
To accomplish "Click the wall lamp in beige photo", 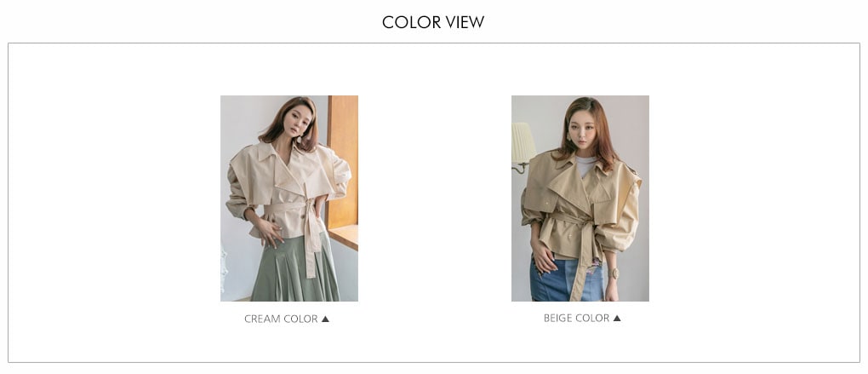I will pyautogui.click(x=522, y=146).
